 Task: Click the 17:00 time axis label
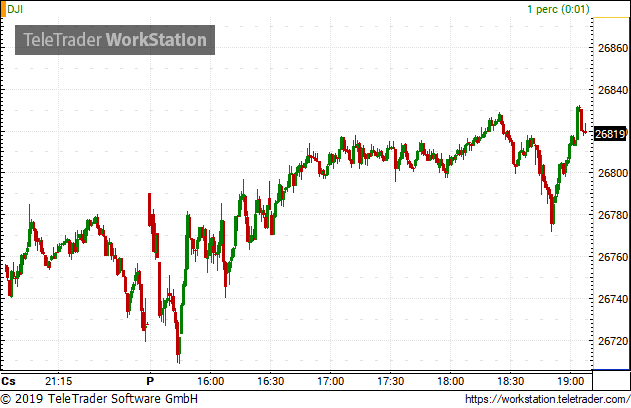click(x=330, y=381)
